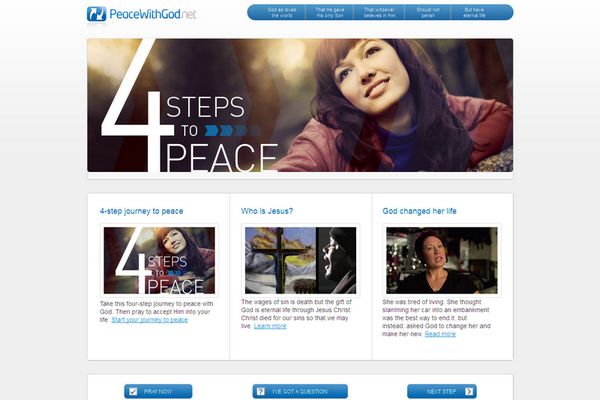Click the PeaceWithGod.net logo icon
Screen dimensions: 600x400
[x=96, y=14]
